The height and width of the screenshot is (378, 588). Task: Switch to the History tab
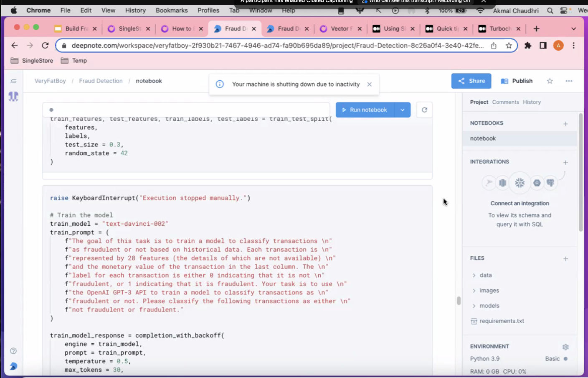(532, 102)
